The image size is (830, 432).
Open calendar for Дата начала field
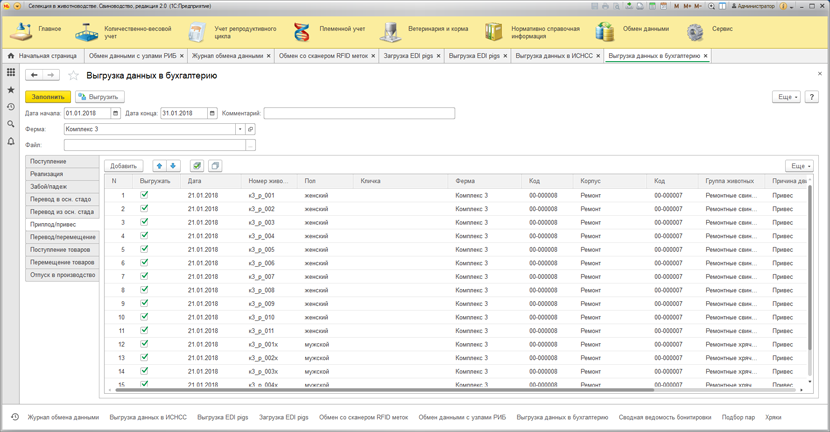pos(116,113)
